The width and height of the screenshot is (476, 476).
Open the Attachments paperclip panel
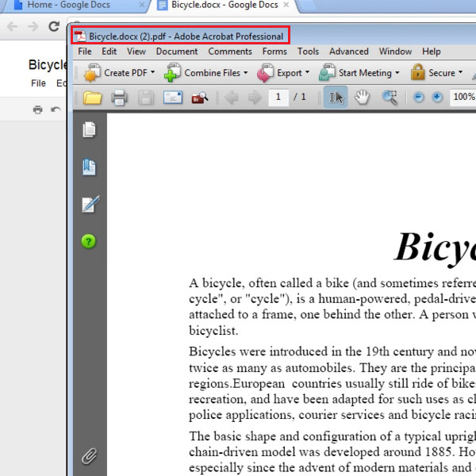tap(89, 456)
